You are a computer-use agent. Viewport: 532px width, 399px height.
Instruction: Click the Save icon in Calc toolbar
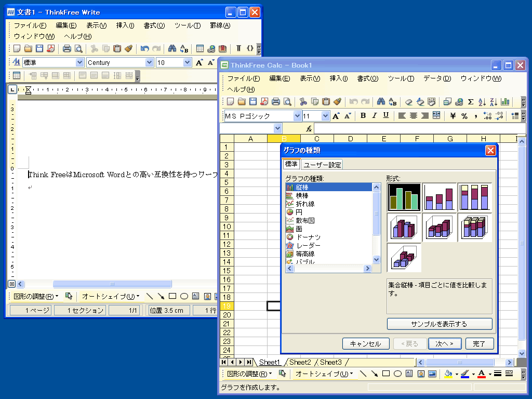[253, 101]
